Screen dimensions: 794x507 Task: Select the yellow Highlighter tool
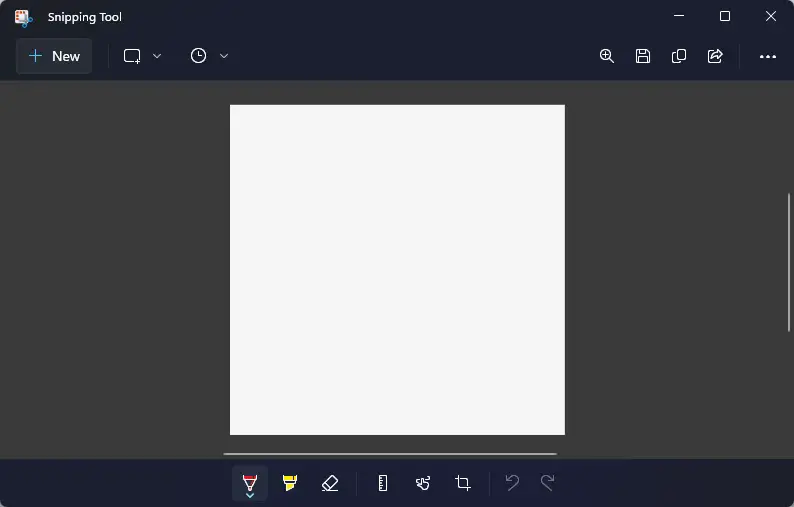[x=290, y=483]
